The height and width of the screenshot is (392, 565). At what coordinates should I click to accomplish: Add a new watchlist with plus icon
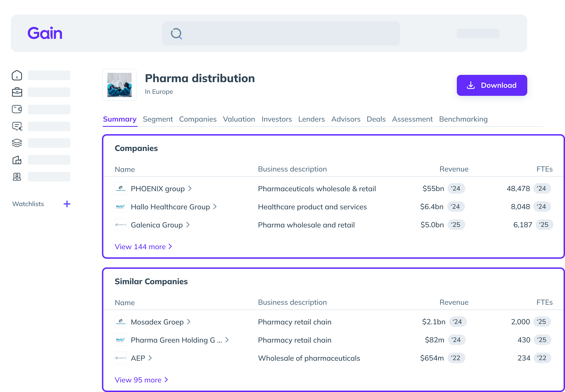(67, 204)
